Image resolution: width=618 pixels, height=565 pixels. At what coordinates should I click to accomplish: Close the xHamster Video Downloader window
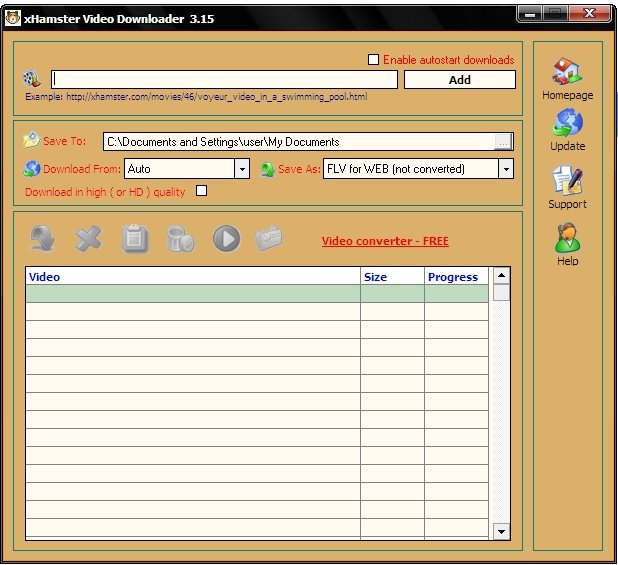pos(590,13)
